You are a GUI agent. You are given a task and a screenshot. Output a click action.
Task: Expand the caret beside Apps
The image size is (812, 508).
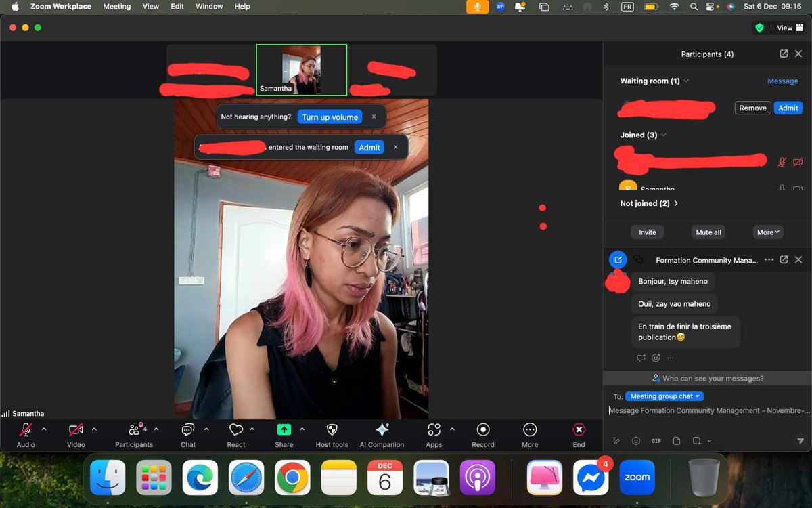[452, 429]
